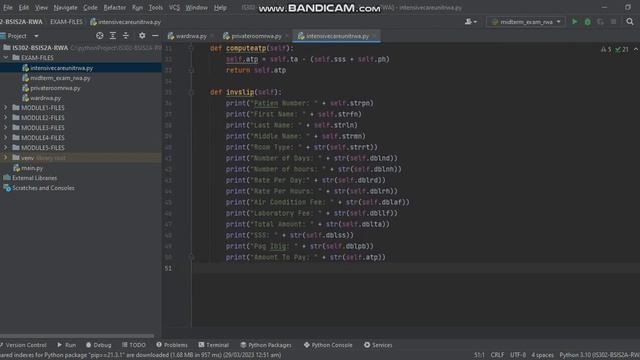Select midterm_exam_rwa.py in project tree
The height and width of the screenshot is (360, 640).
coord(60,78)
